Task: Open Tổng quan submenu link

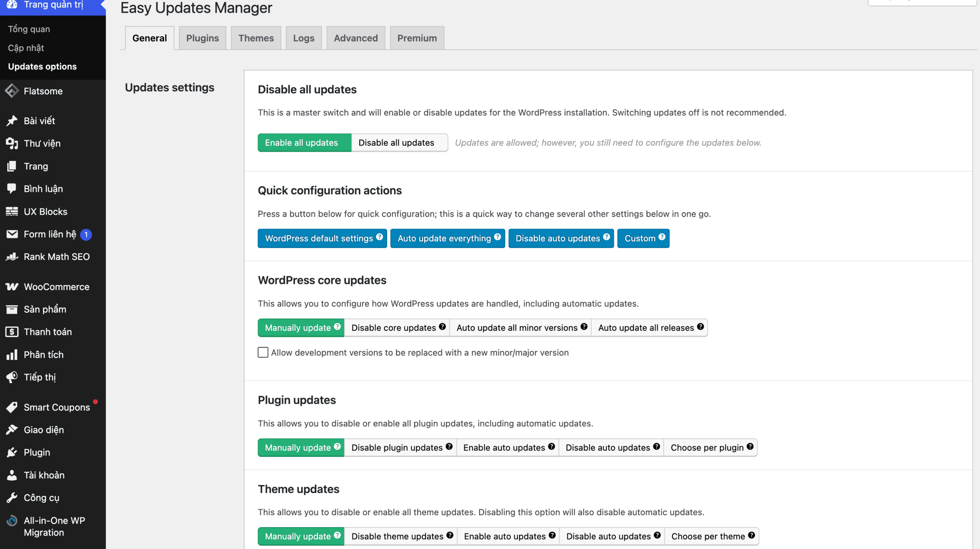Action: coord(29,29)
